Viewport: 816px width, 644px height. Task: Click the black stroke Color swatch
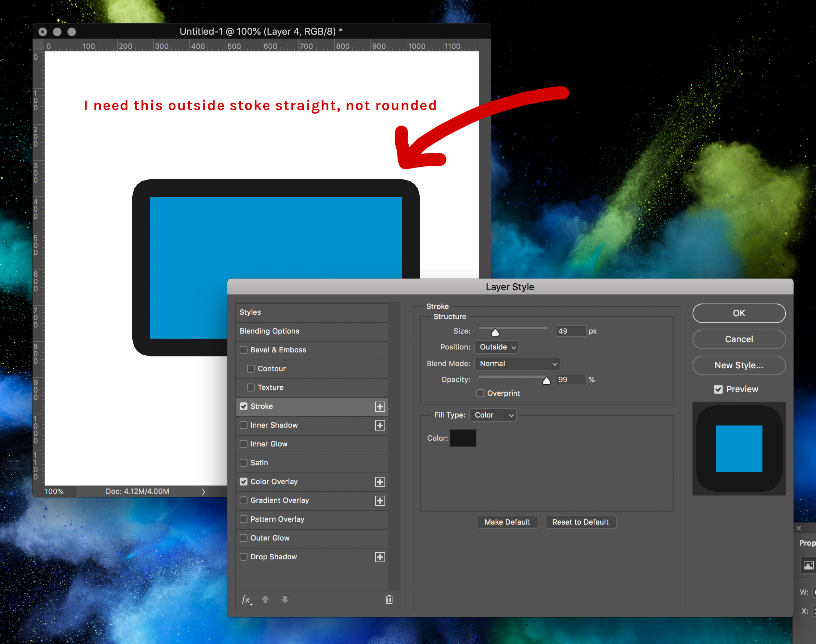464,437
